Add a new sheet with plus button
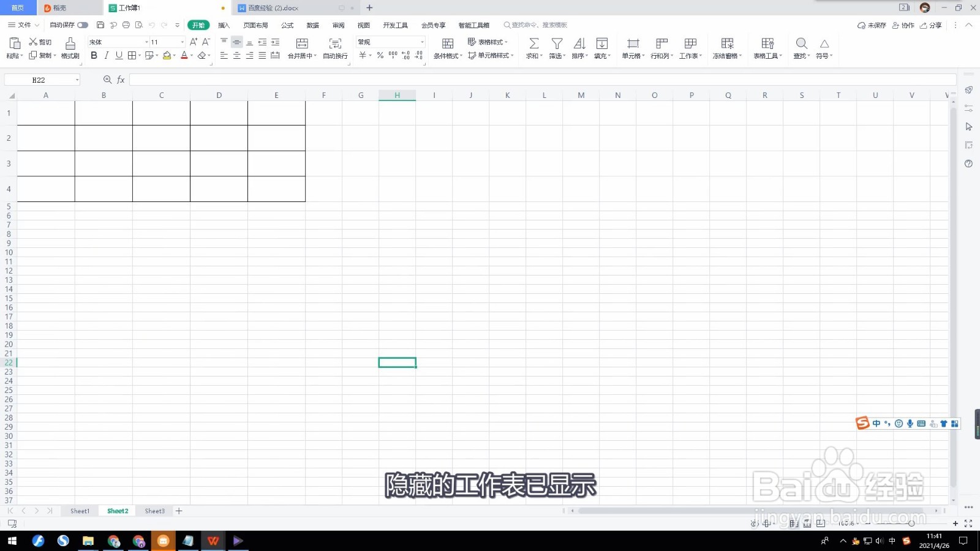Screen dimensions: 980x551 (179, 511)
